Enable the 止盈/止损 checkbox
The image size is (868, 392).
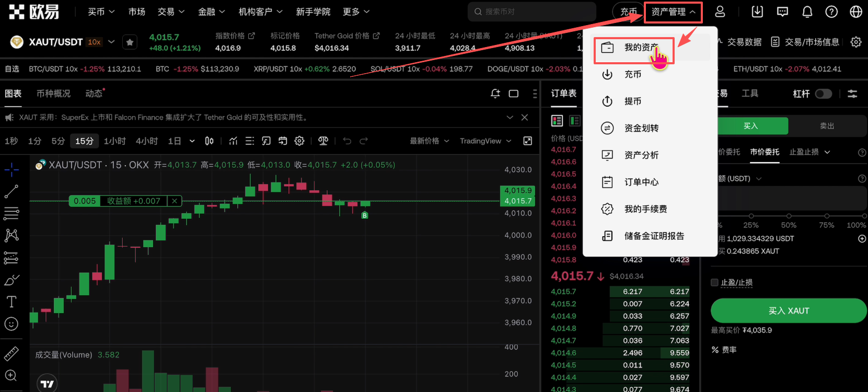pos(714,283)
